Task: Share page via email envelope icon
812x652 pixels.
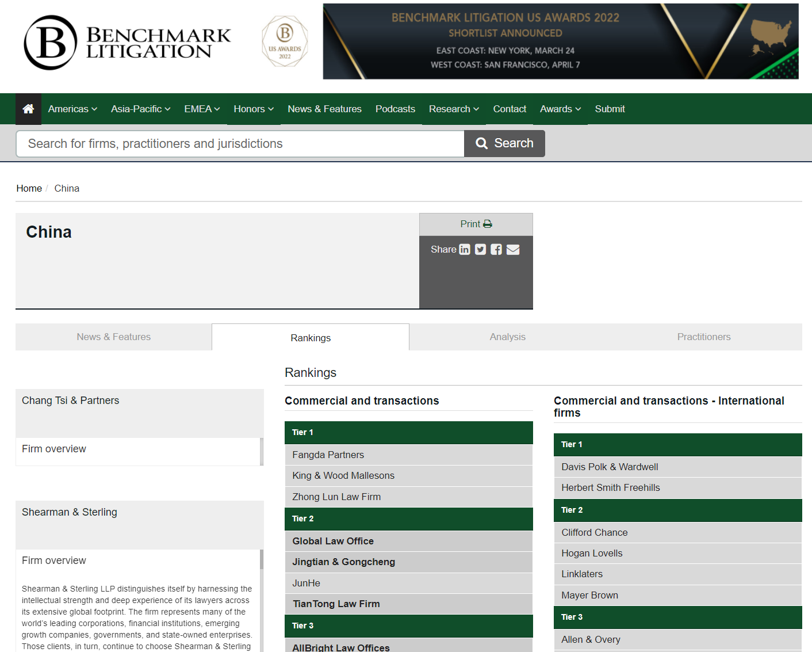Action: (x=513, y=249)
